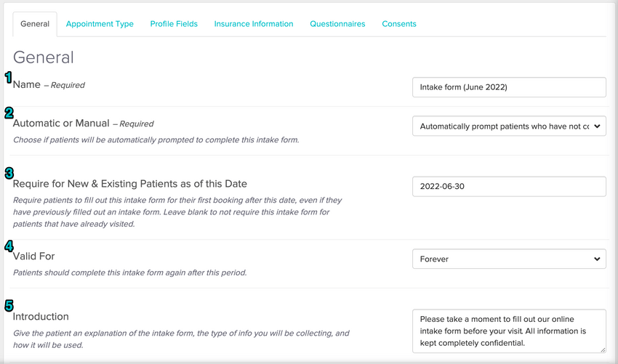Screen dimensions: 618x364
Task: Click the Automatic or Manual field label
Action: 61,124
